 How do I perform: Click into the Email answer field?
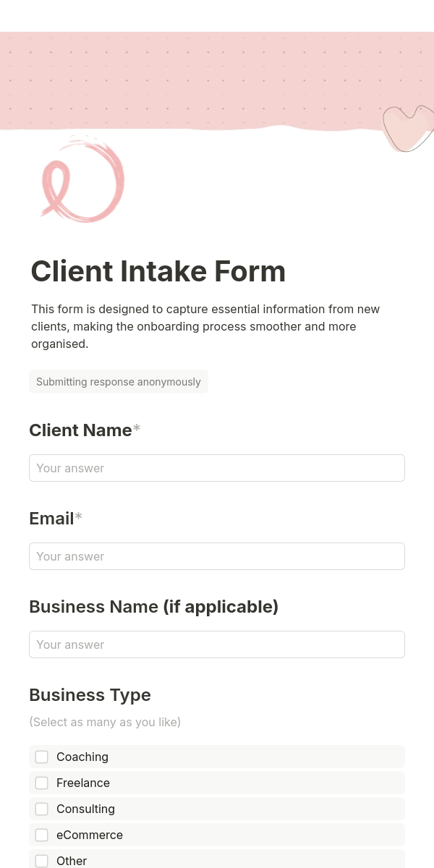point(217,556)
